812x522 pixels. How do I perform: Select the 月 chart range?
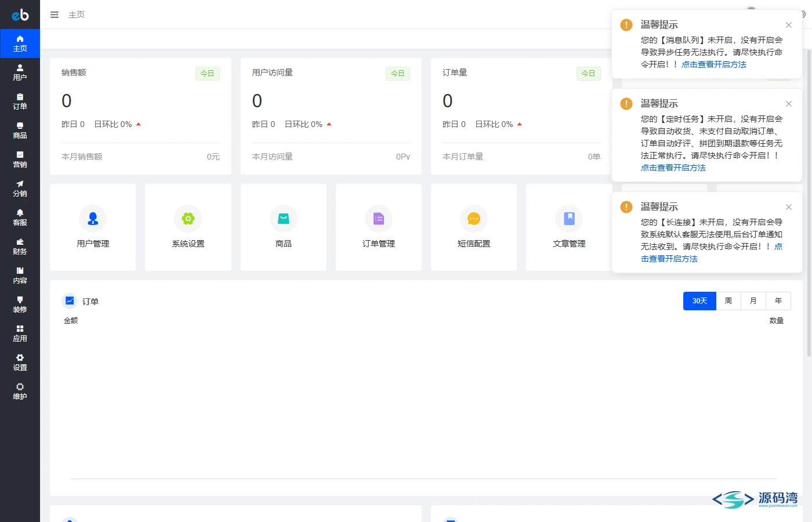753,301
